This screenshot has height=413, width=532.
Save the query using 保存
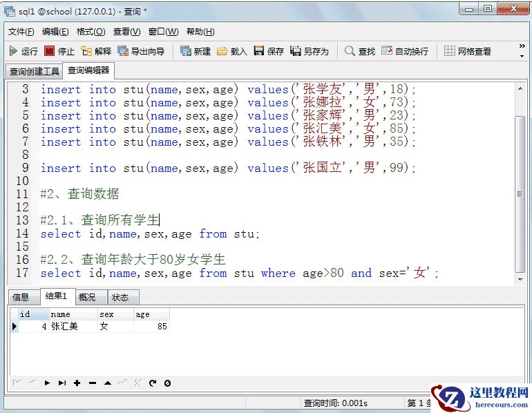269,51
